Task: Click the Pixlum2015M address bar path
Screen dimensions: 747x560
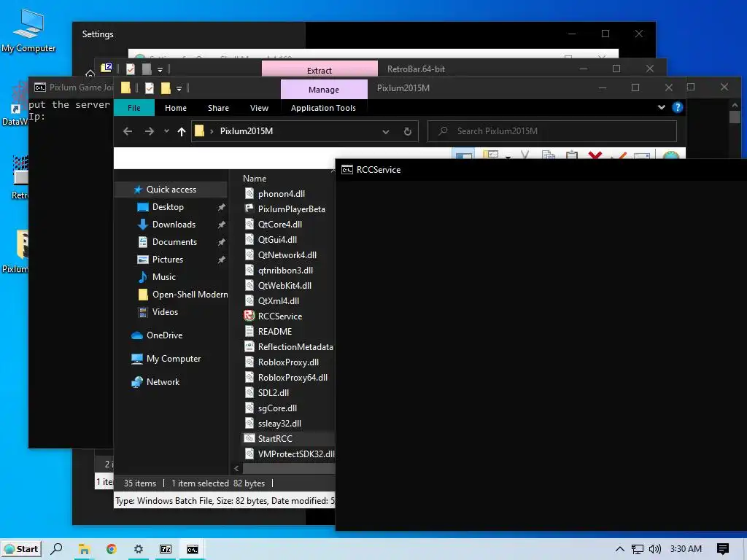Action: click(247, 131)
